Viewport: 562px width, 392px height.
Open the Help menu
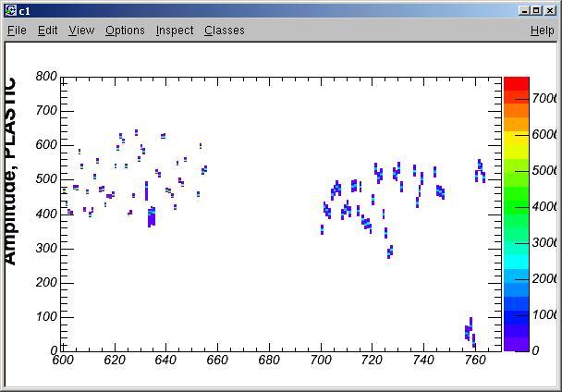tap(543, 31)
